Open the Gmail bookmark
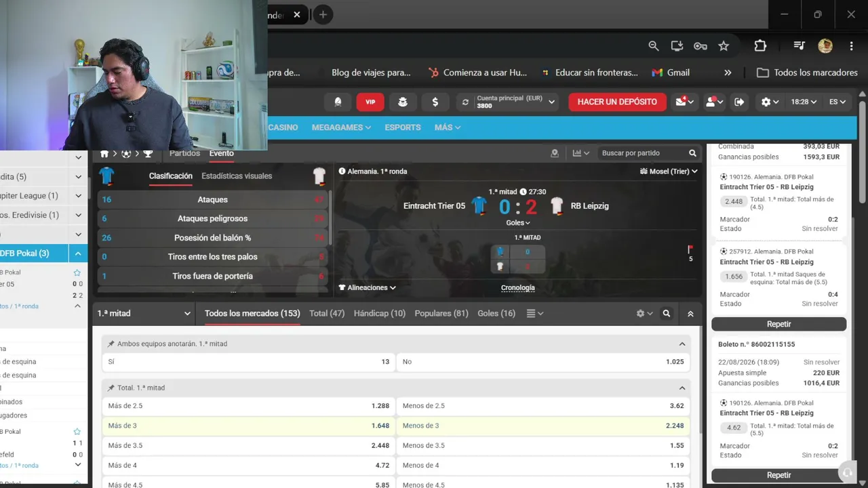Viewport: 868px width, 488px height. tap(671, 73)
